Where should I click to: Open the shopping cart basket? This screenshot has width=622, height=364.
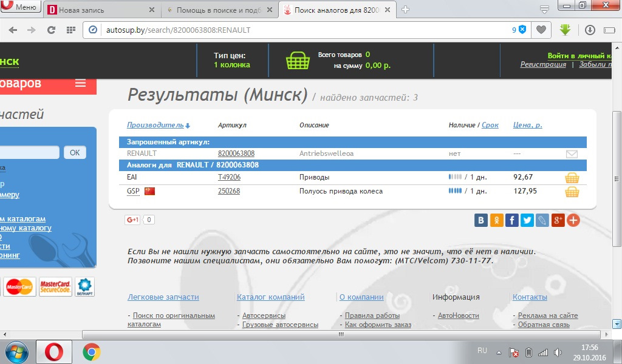click(x=298, y=60)
